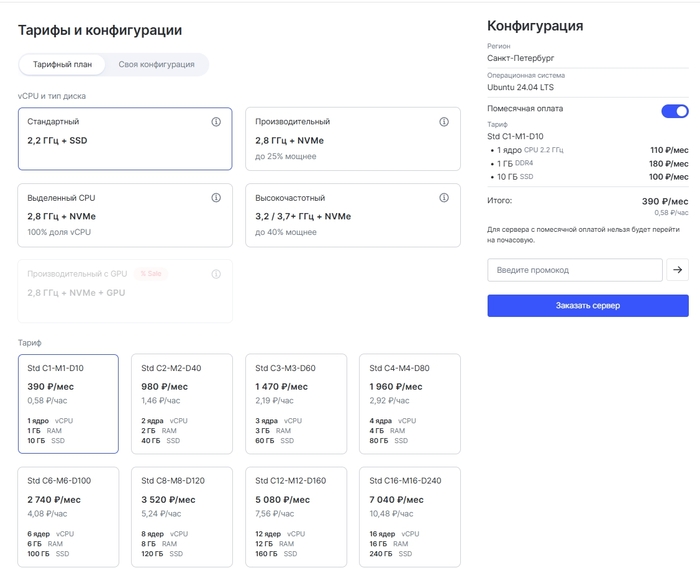Pick Std C8-M8-D120 tariff card
Viewport: 700px width, 568px height.
[x=182, y=516]
